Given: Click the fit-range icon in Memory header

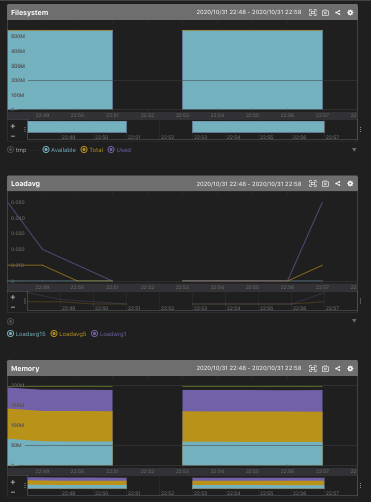Looking at the screenshot, I should pos(313,368).
